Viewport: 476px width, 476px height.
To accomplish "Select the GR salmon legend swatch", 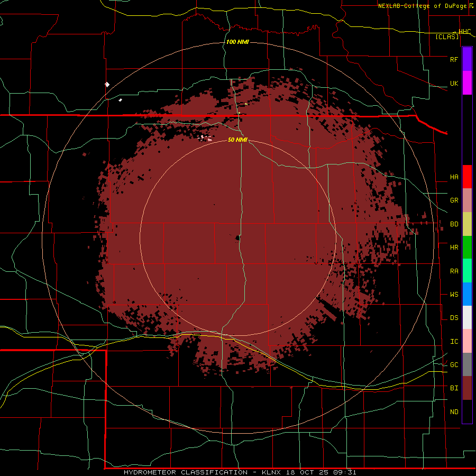I will [x=467, y=200].
